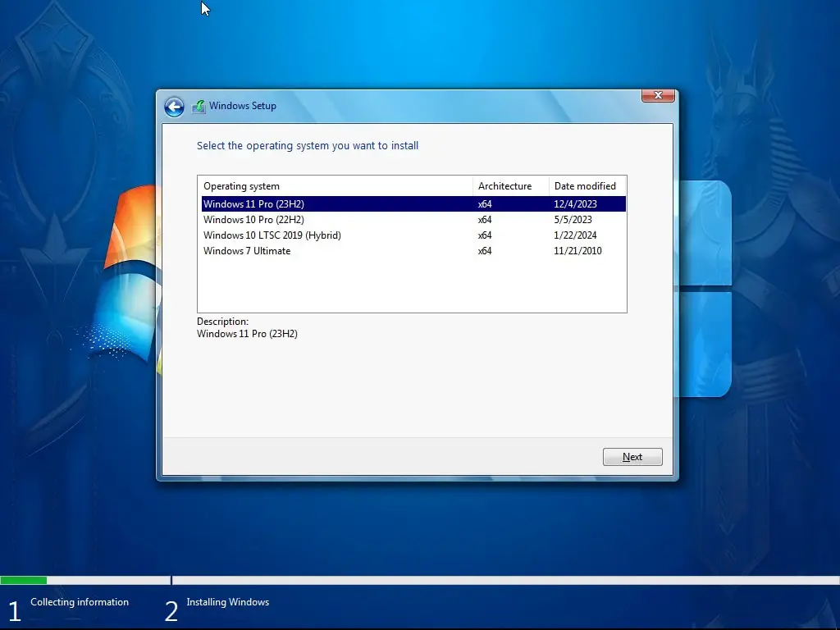
Task: Click the Windows Setup title bar icon
Action: click(199, 107)
